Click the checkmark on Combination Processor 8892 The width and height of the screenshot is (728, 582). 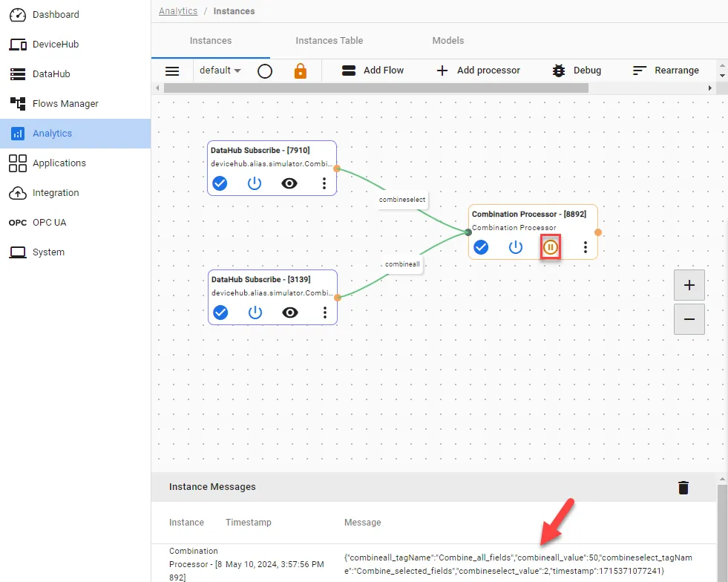481,247
